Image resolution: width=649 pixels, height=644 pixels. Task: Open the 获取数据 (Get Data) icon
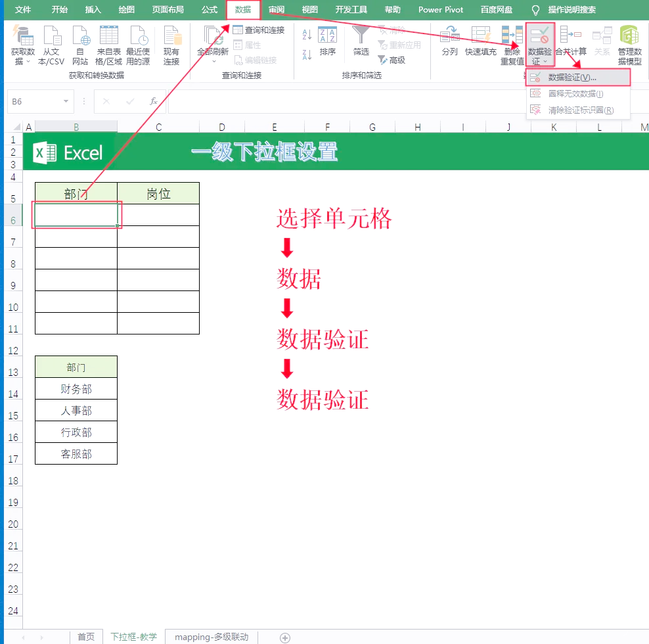(23, 35)
